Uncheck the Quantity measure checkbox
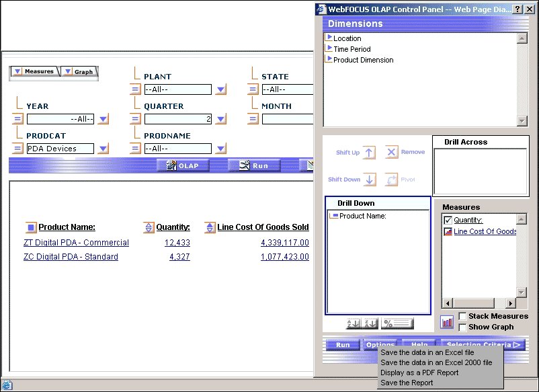The image size is (539, 392). (448, 221)
